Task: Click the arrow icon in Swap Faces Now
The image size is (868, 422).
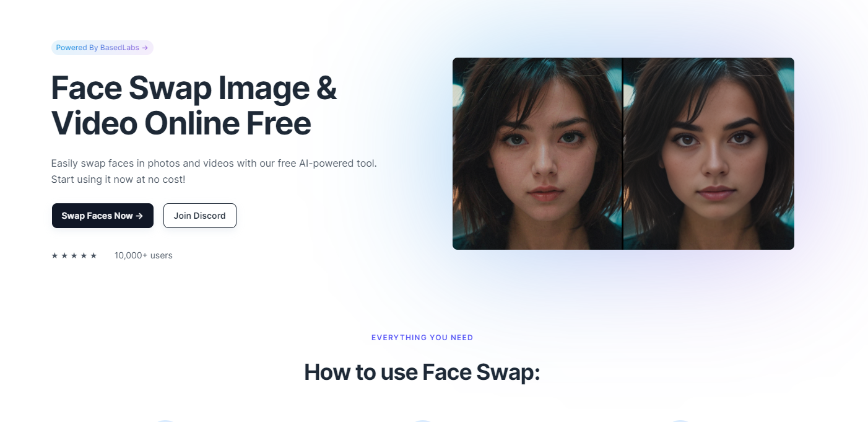Action: (x=139, y=216)
